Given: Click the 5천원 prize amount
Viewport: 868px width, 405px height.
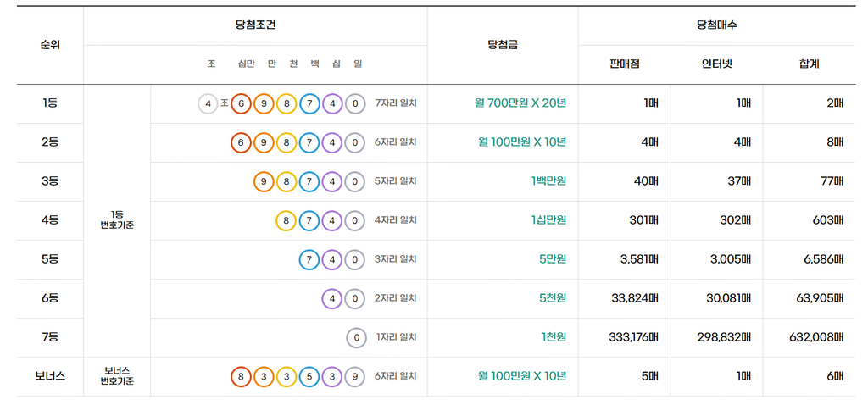Looking at the screenshot, I should (x=553, y=299).
